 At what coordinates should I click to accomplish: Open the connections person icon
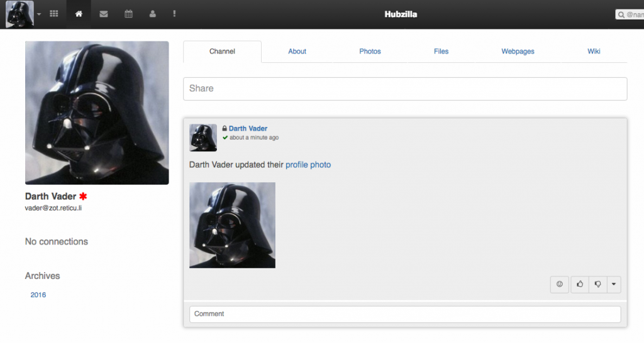coord(152,14)
